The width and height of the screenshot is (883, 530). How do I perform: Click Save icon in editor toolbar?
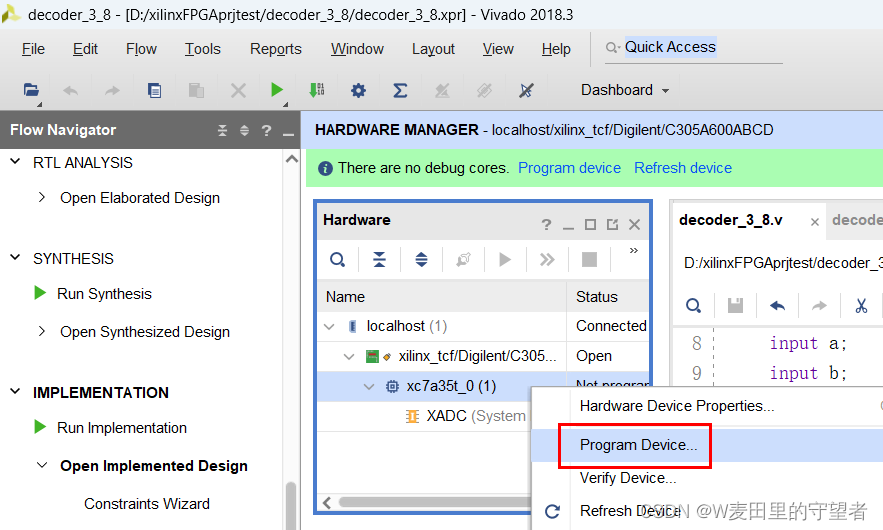[735, 306]
